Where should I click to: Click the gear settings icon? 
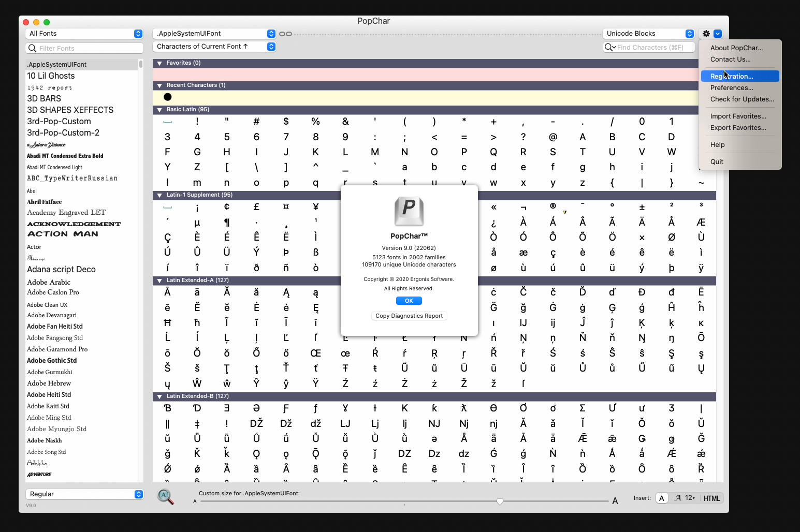point(706,34)
